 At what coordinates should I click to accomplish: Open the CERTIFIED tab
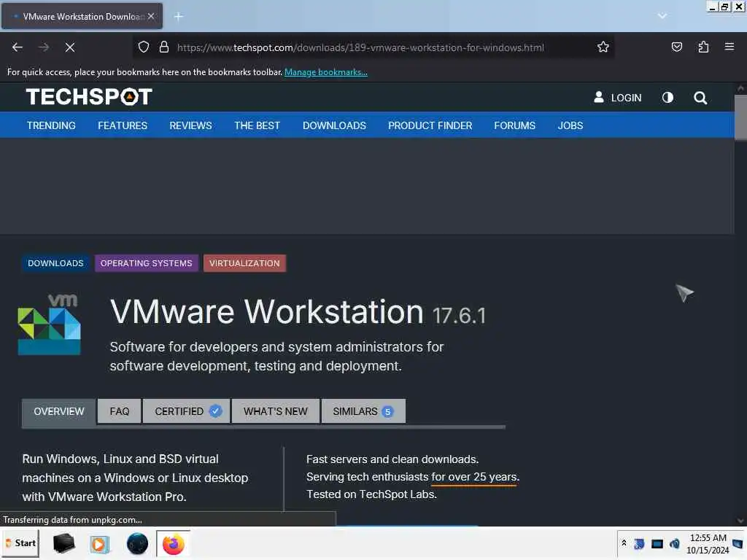pyautogui.click(x=186, y=411)
